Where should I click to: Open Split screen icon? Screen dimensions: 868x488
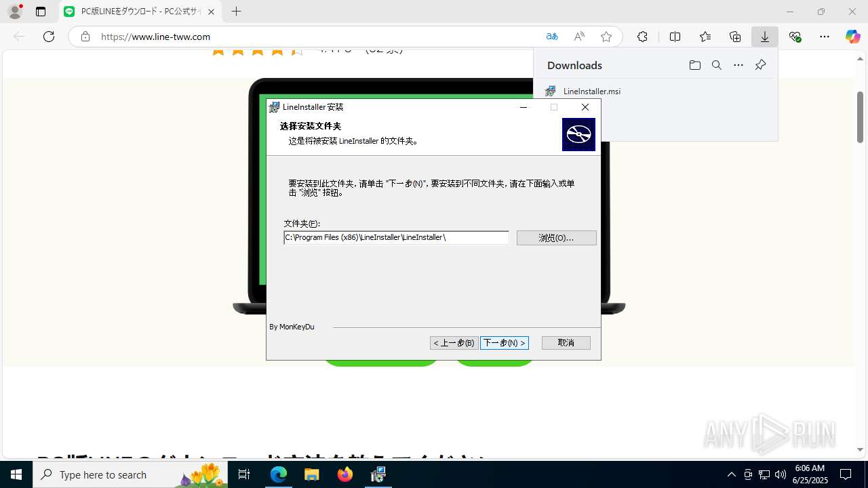tap(675, 37)
